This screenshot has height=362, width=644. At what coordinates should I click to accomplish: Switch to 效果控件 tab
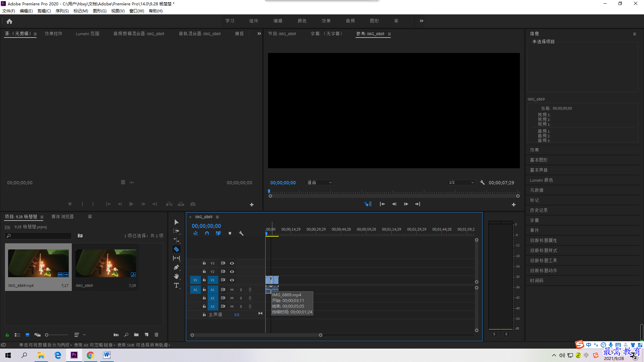(53, 34)
